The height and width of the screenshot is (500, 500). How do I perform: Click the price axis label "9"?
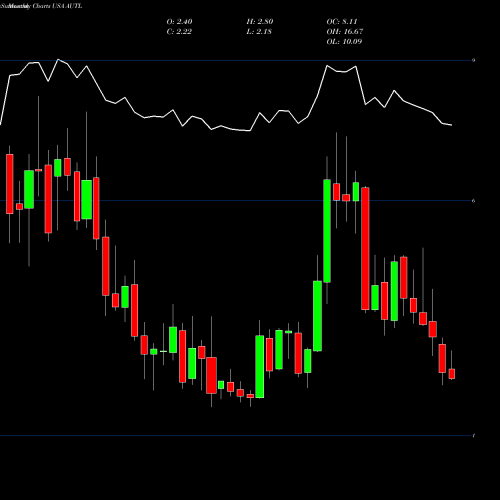pyautogui.click(x=473, y=60)
